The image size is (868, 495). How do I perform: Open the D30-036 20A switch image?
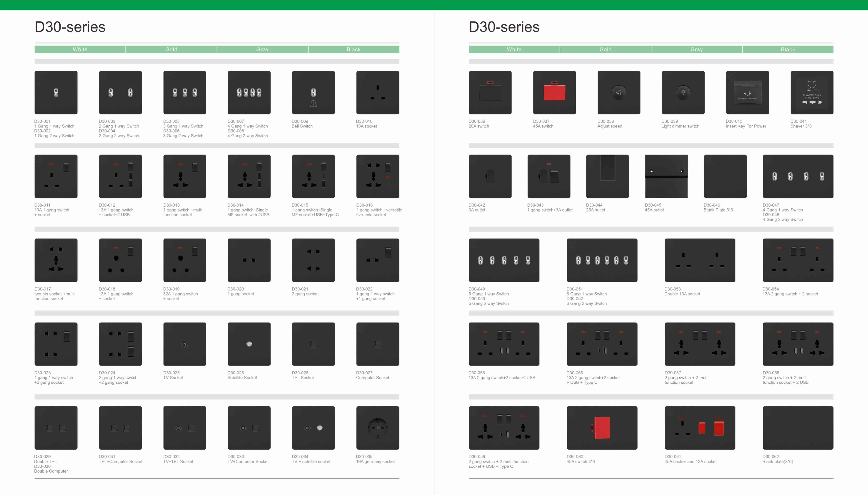coord(490,92)
